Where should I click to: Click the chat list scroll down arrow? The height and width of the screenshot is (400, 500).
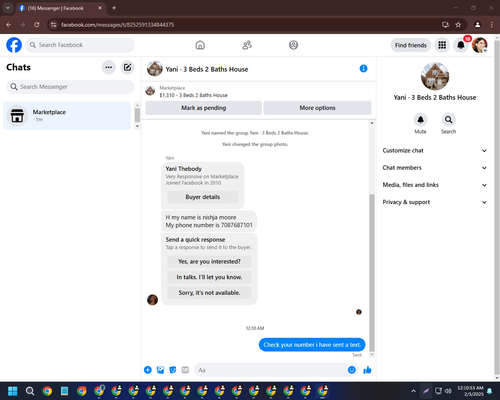coord(137,126)
